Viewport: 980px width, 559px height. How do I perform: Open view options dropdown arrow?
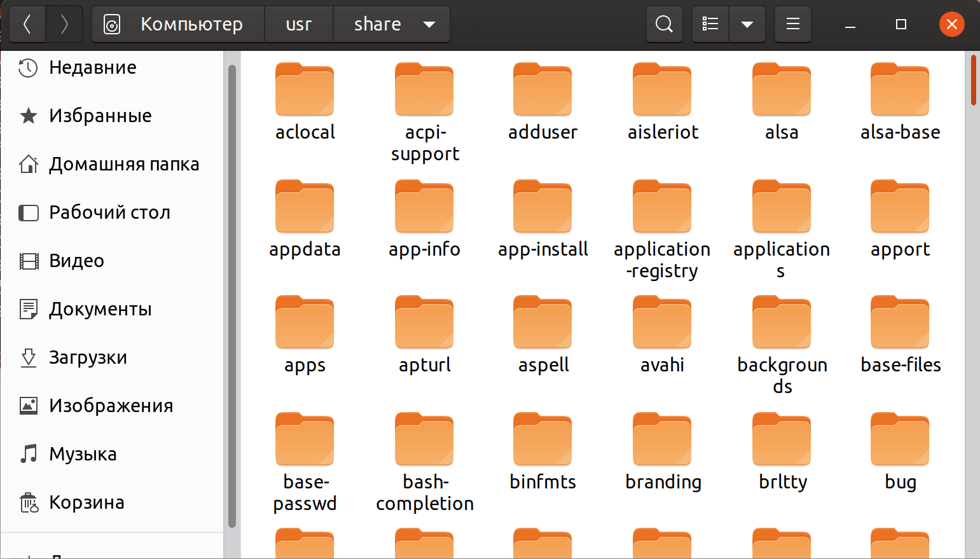[747, 24]
